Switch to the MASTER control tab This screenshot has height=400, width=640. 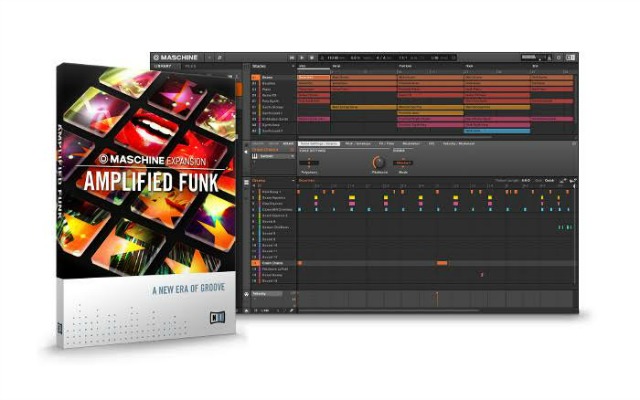coord(258,144)
